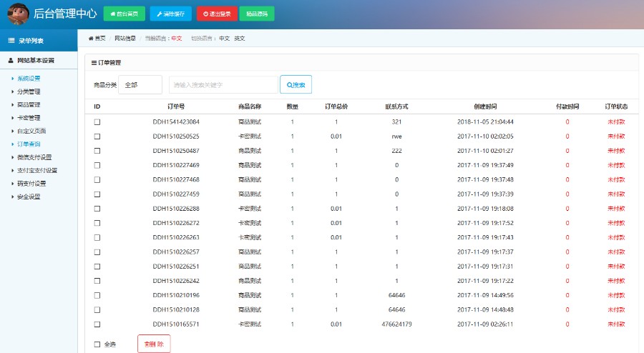Click the 搜索 magnifier button
Viewport: 644px width, 353px height.
tap(296, 85)
